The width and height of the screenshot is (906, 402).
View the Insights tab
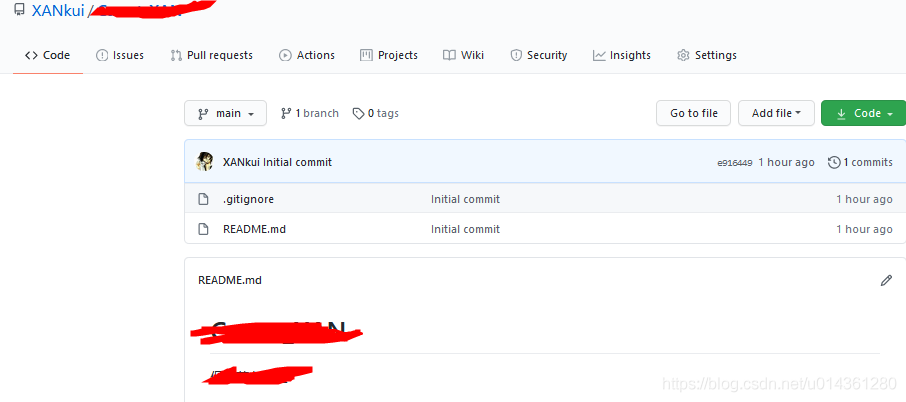tap(622, 55)
